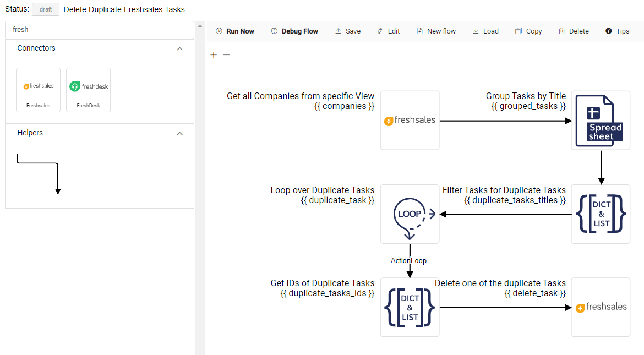The height and width of the screenshot is (355, 644).
Task: Collapse the Connectors section
Action: pos(179,48)
